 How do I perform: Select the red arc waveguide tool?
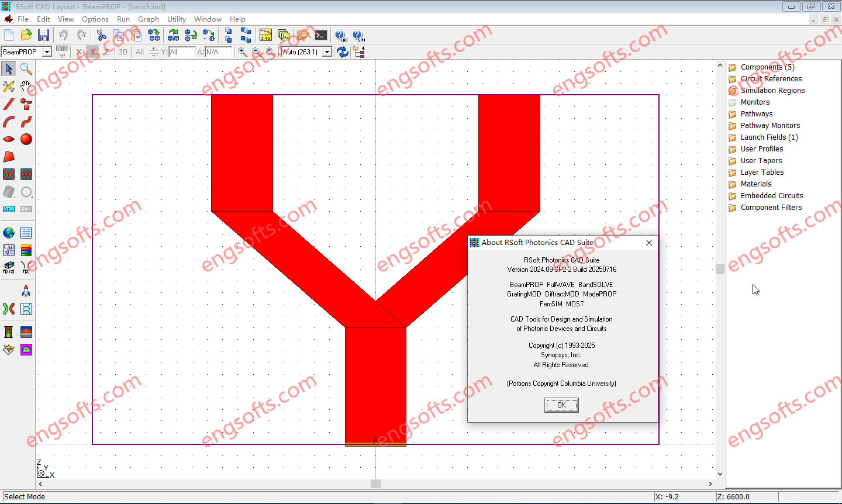(9, 122)
